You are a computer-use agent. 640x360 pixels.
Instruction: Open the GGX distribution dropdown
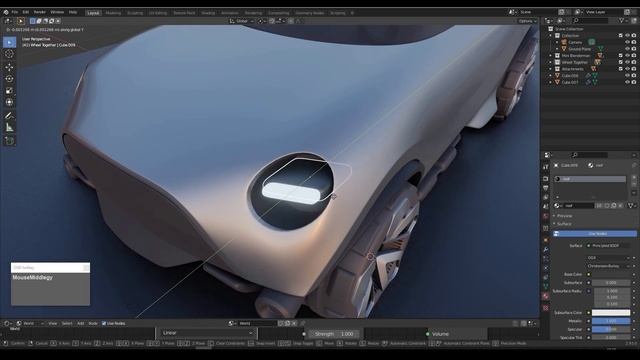pos(610,258)
